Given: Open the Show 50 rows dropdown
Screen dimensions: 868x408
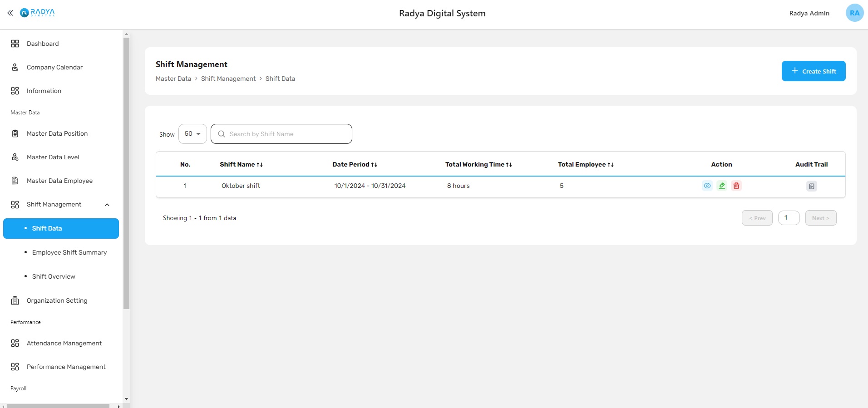Looking at the screenshot, I should click(x=192, y=134).
